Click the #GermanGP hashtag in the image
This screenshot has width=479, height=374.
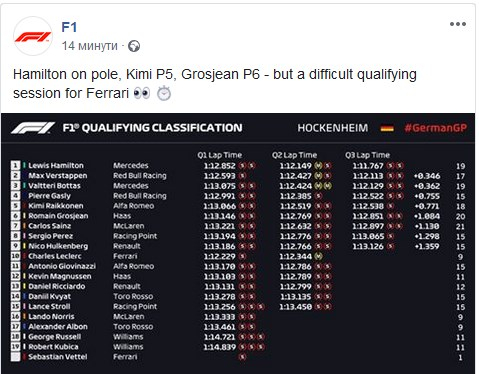[x=435, y=128]
